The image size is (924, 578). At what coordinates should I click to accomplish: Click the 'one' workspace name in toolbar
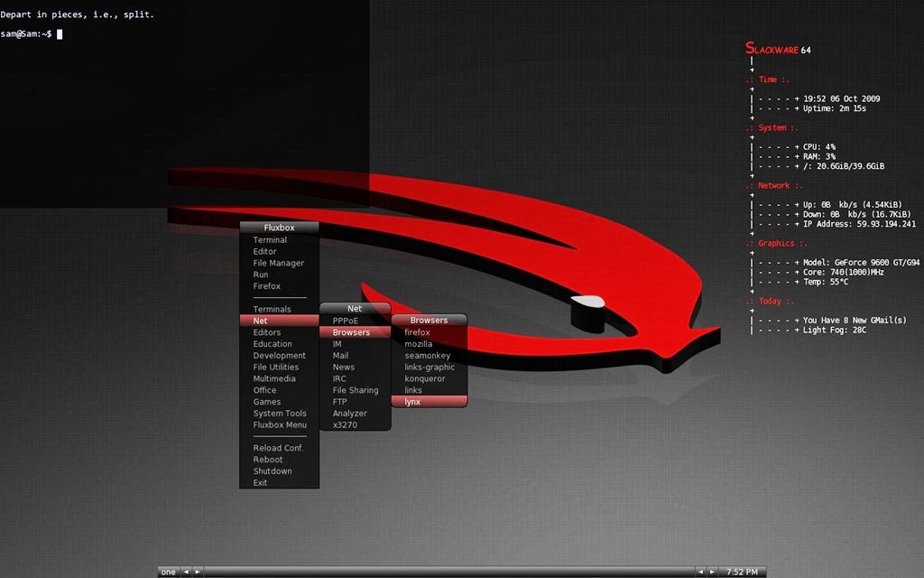169,572
